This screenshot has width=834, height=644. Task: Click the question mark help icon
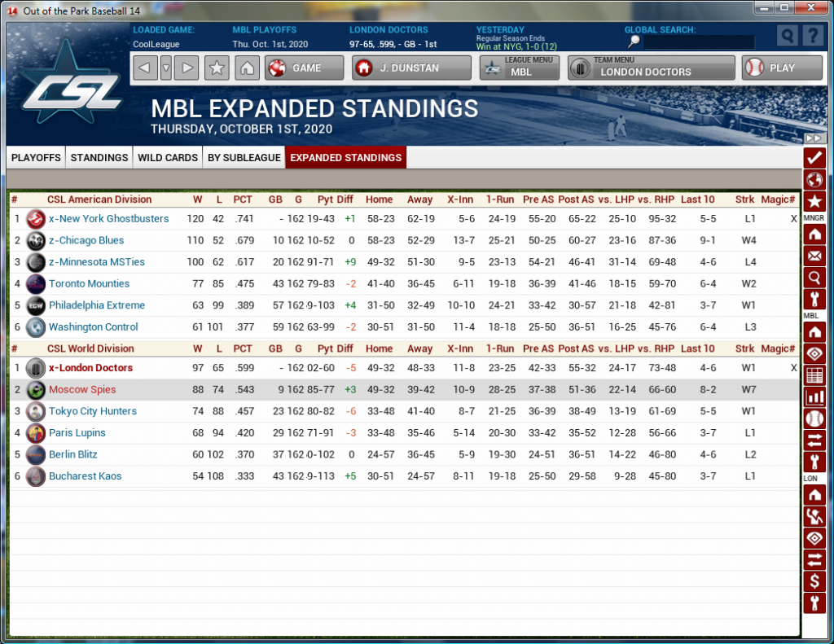point(811,36)
